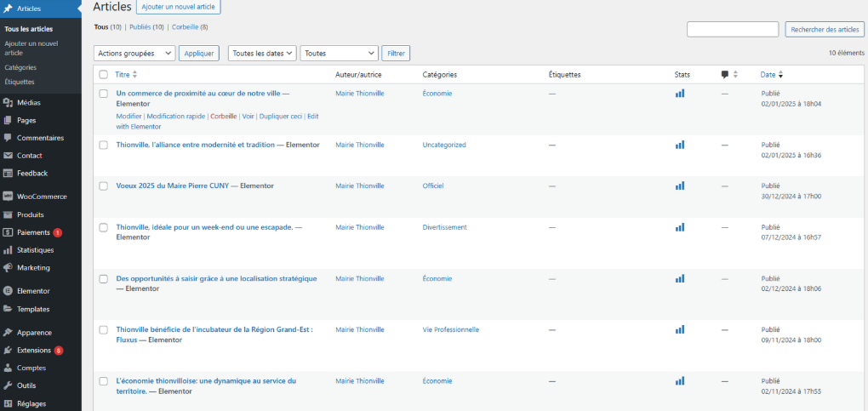Image resolution: width=868 pixels, height=411 pixels.
Task: Tick checkbox for incubateur Fluxus article
Action: [x=104, y=330]
